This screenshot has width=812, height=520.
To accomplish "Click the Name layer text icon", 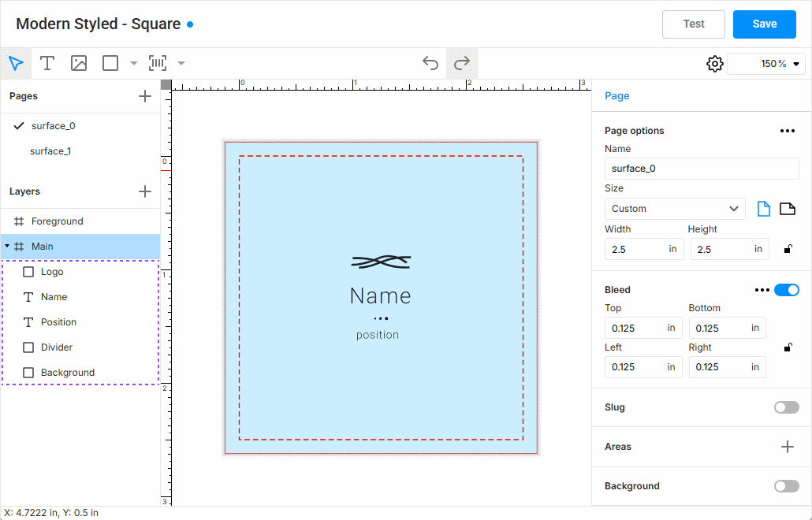I will [x=28, y=297].
